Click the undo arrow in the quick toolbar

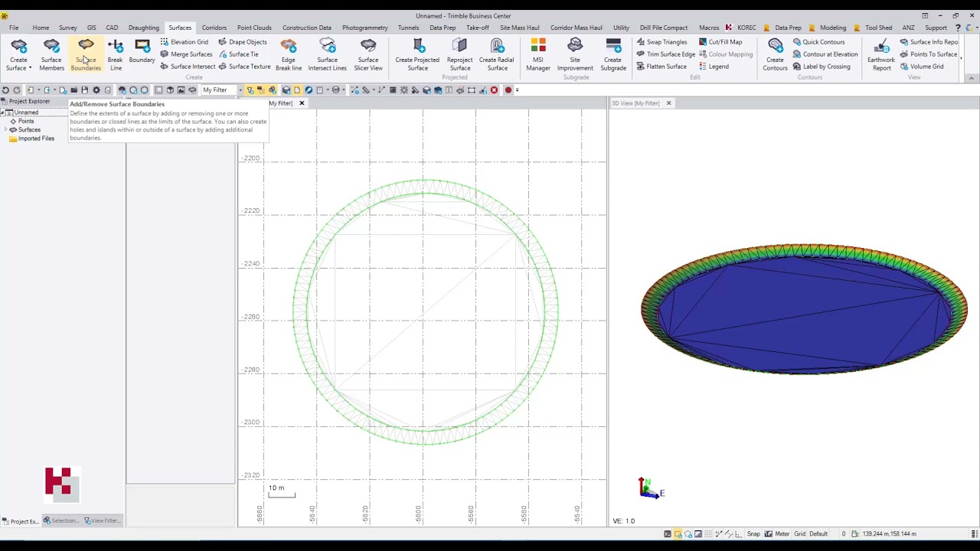point(5,90)
